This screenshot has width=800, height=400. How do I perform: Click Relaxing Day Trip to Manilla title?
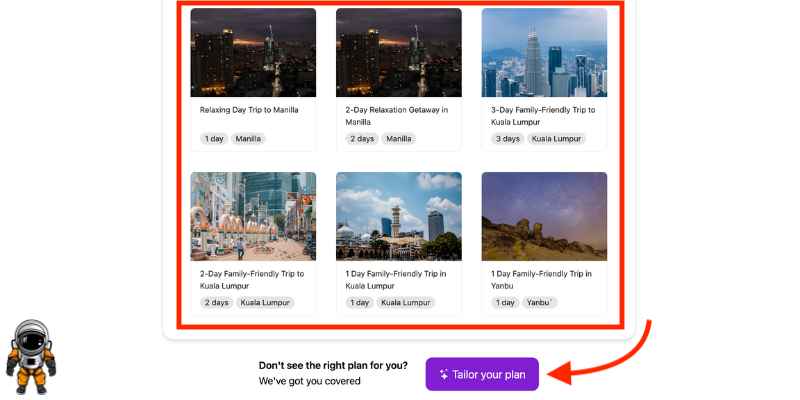click(249, 110)
